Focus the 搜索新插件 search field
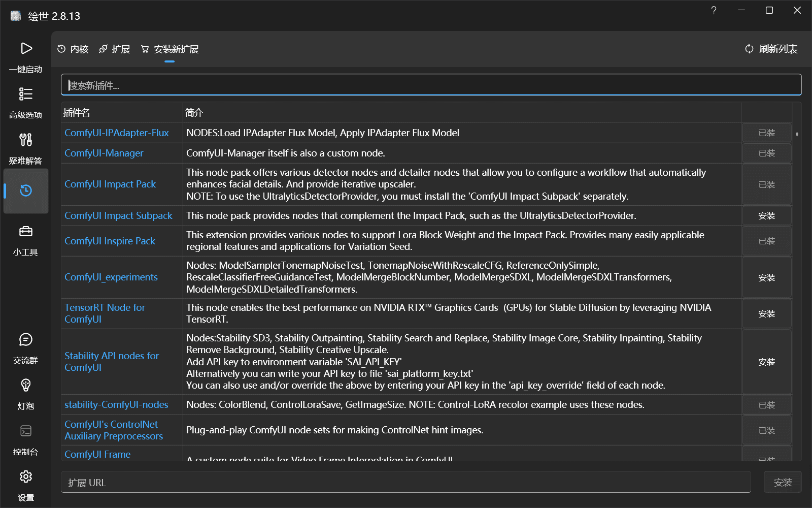The height and width of the screenshot is (508, 812). (431, 85)
